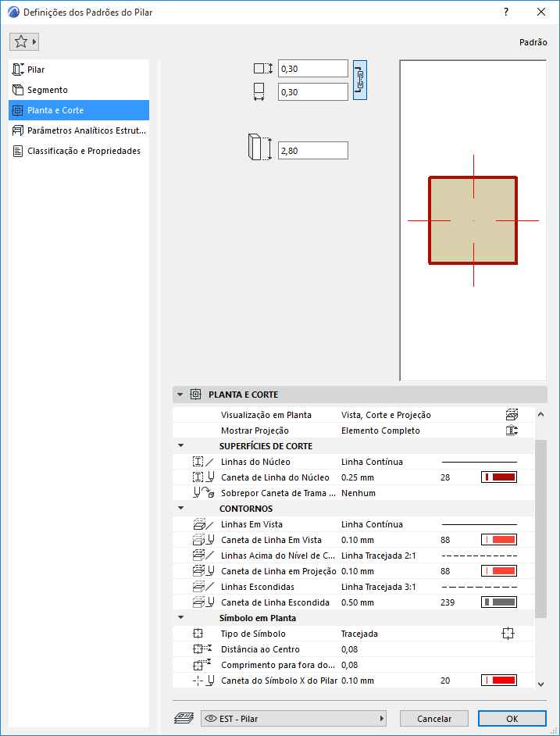This screenshot has height=736, width=560.
Task: Click Caneta de Linha Em Vista icon
Action: point(203,540)
